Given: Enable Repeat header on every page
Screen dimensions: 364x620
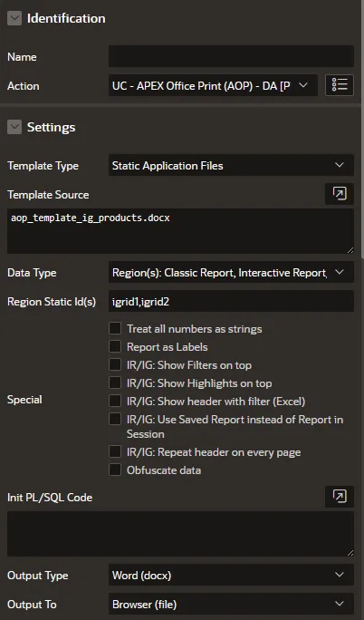Looking at the screenshot, I should click(115, 451).
